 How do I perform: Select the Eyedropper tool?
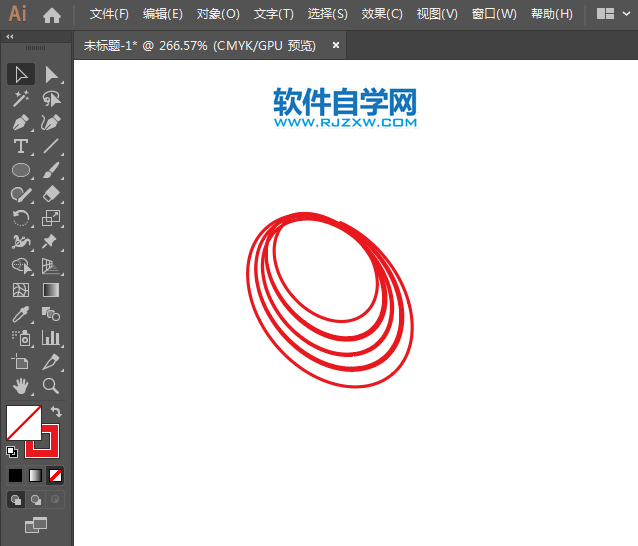tap(21, 314)
